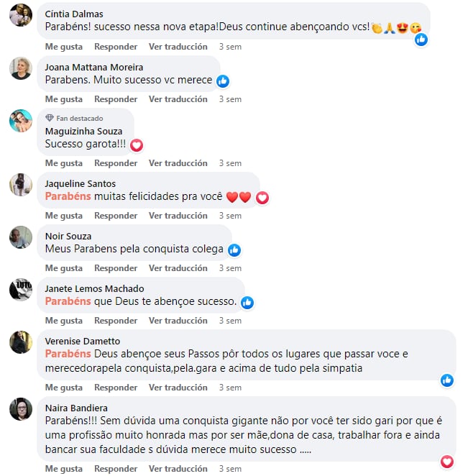Click like reaction icon on Joana Mattana Moreira comment
Image resolution: width=473 pixels, height=476 pixels.
[223, 81]
